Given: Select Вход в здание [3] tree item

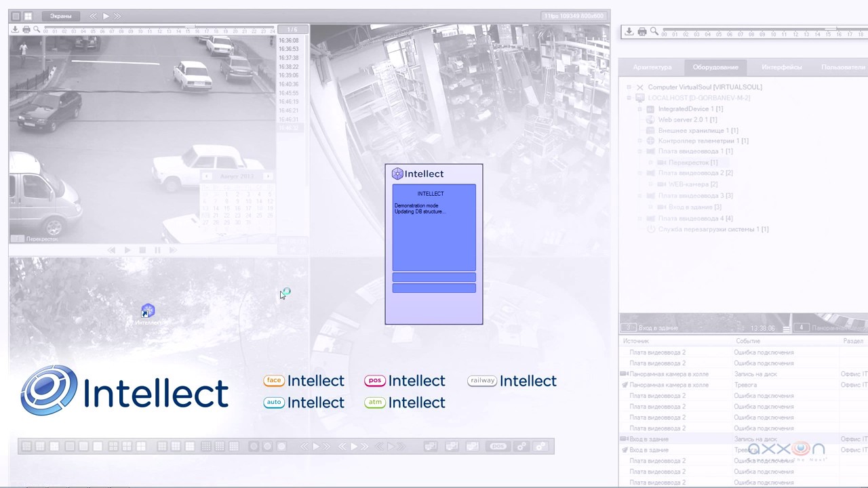Looking at the screenshot, I should click(695, 207).
